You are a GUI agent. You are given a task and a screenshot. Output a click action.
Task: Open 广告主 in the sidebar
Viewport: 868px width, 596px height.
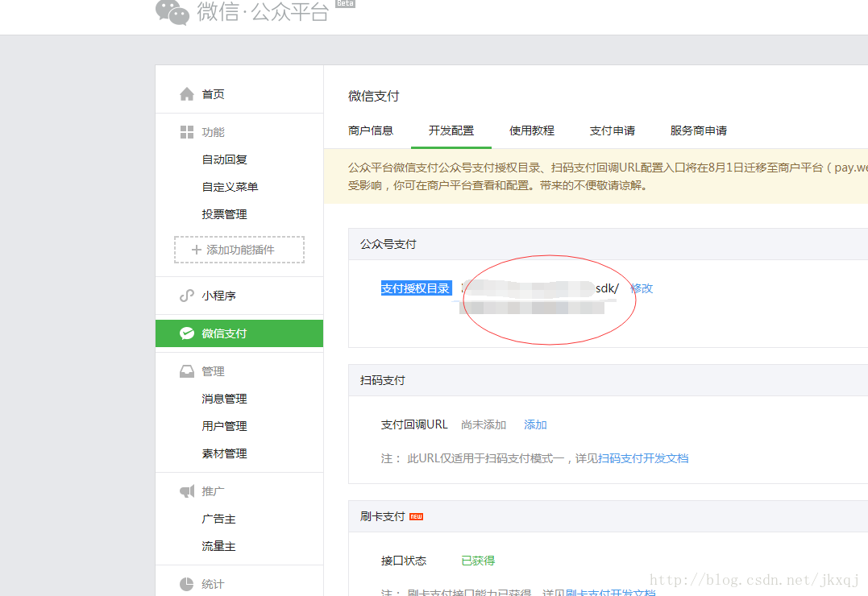pos(218,519)
